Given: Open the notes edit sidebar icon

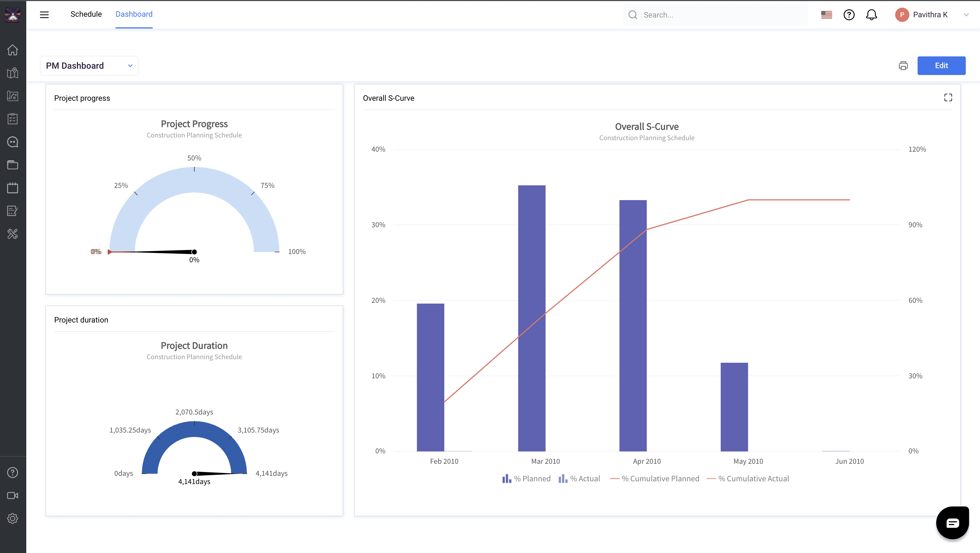Looking at the screenshot, I should (x=13, y=211).
